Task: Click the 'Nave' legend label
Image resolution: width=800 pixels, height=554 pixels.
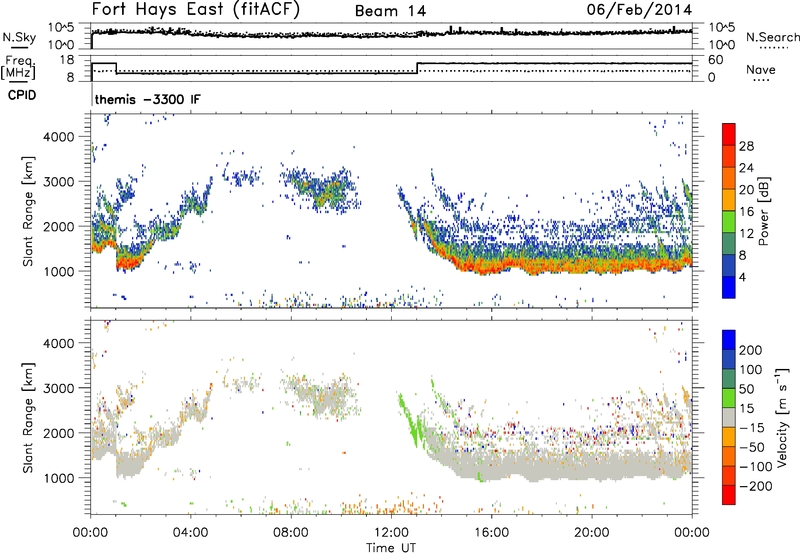Action: coord(761,70)
